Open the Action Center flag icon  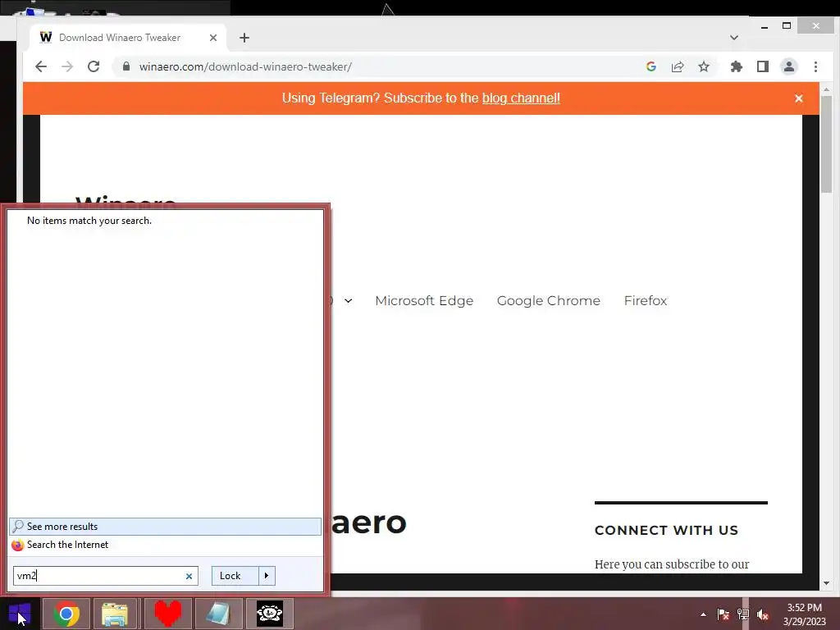pos(724,614)
